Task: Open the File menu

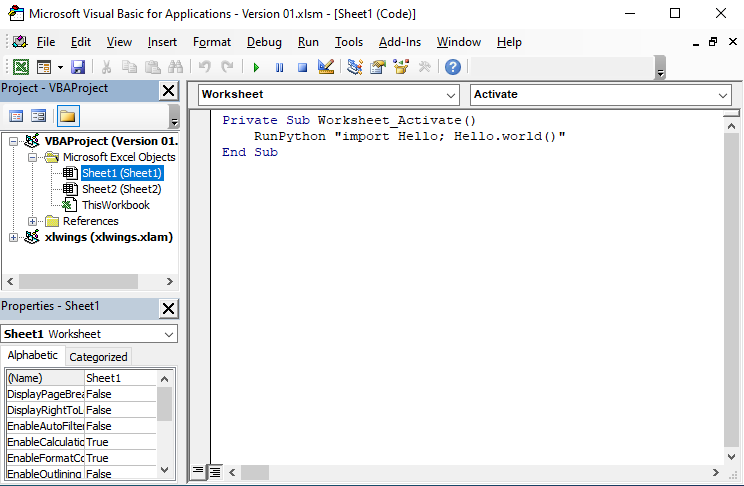Action: coord(46,42)
